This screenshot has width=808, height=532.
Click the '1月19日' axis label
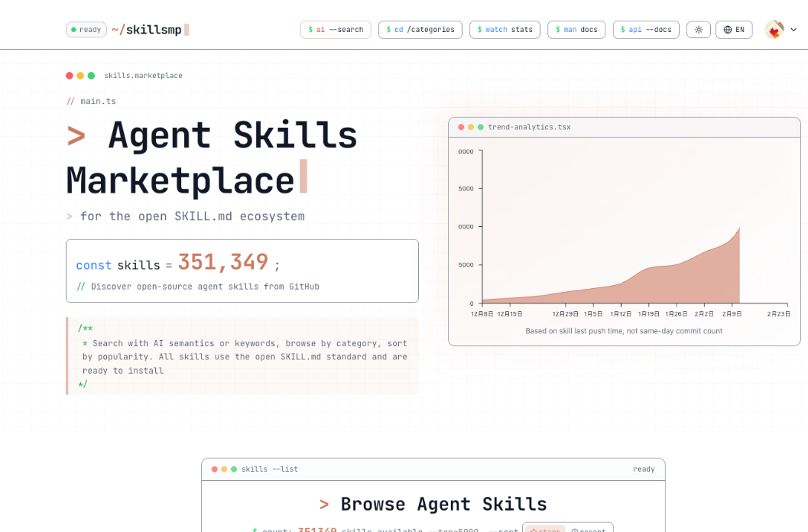coord(648,314)
